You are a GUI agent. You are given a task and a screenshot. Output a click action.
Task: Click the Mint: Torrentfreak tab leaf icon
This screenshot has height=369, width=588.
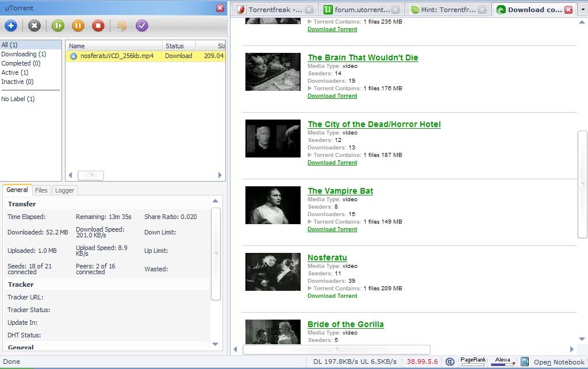[x=414, y=10]
